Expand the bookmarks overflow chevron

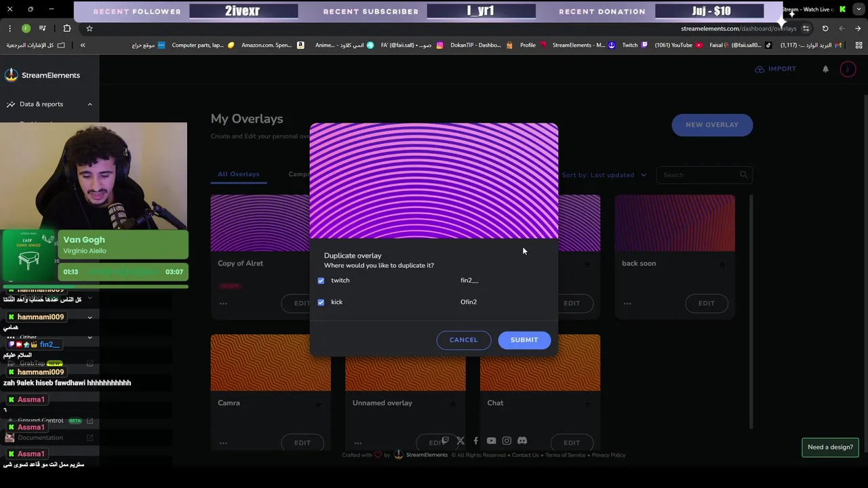tap(83, 45)
